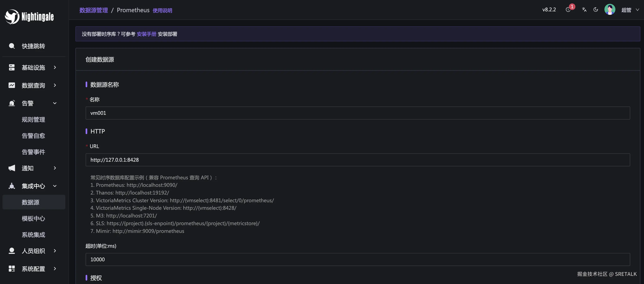Select 数据源 in the sidebar

click(x=30, y=202)
